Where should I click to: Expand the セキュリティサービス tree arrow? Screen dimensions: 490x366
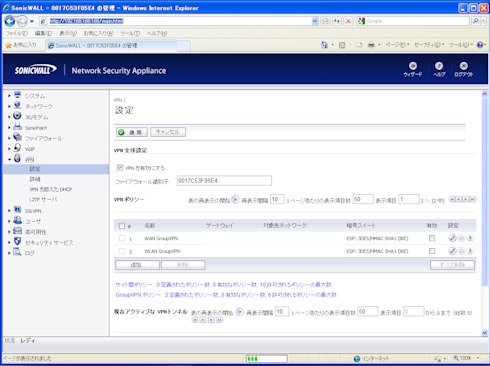click(x=9, y=242)
